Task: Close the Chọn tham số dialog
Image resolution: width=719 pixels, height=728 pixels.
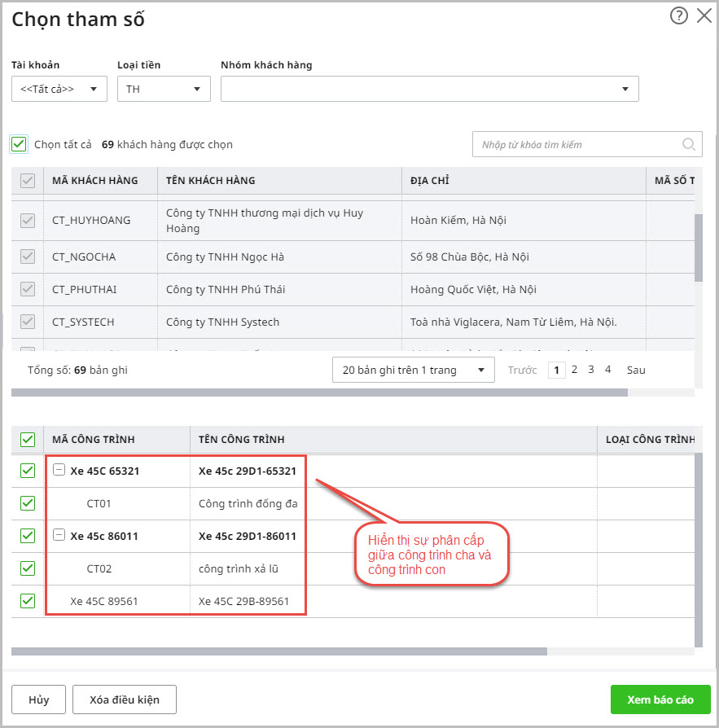Action: pos(704,15)
